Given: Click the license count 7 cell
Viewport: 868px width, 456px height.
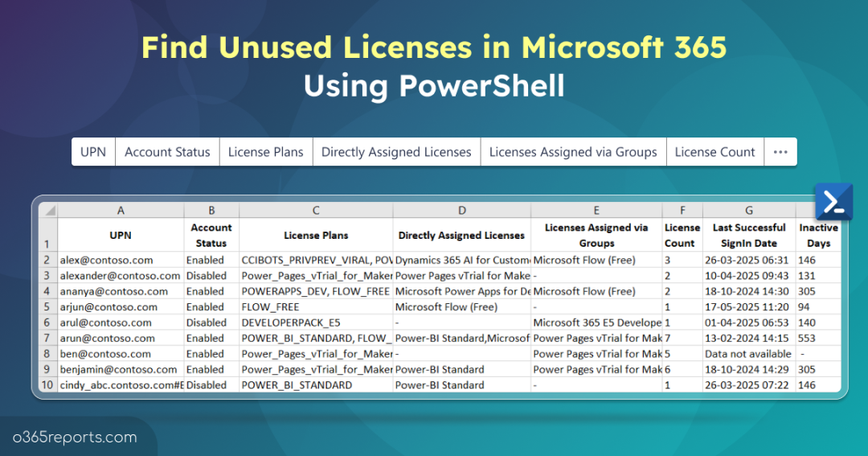Looking at the screenshot, I should coord(682,338).
